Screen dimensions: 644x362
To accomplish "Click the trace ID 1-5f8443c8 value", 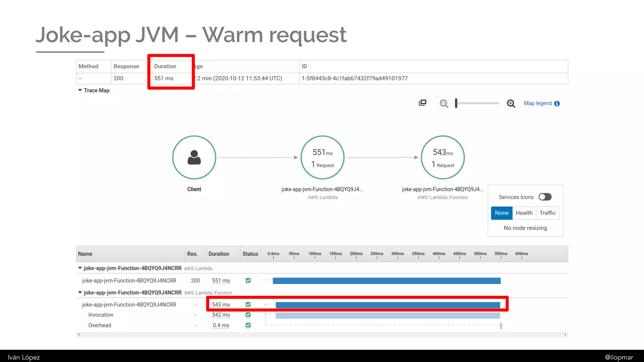I will point(355,78).
